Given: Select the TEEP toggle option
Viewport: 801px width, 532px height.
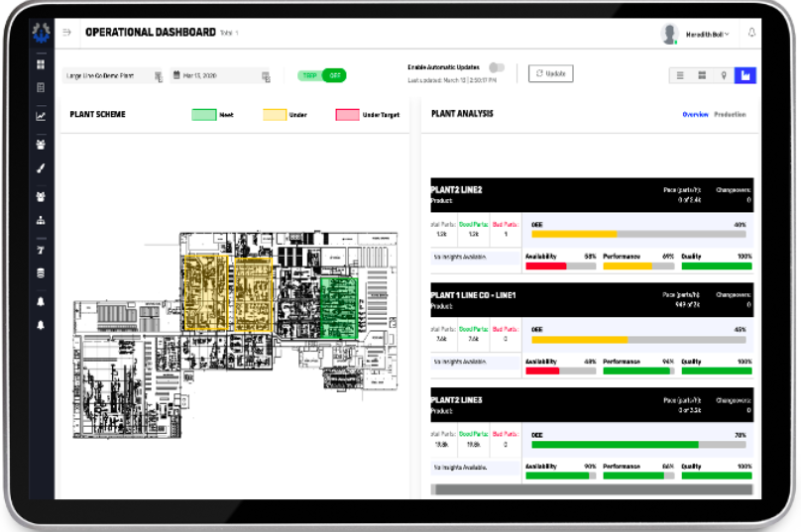Looking at the screenshot, I should 309,75.
